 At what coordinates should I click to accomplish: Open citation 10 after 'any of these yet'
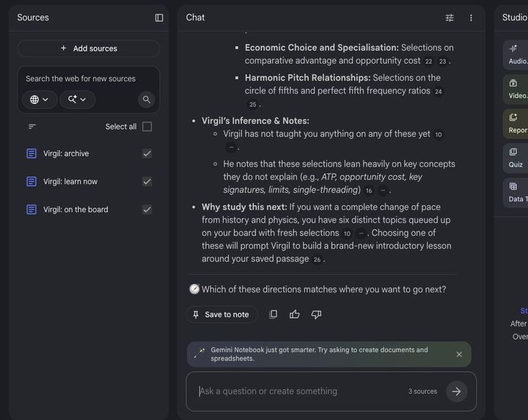click(438, 135)
